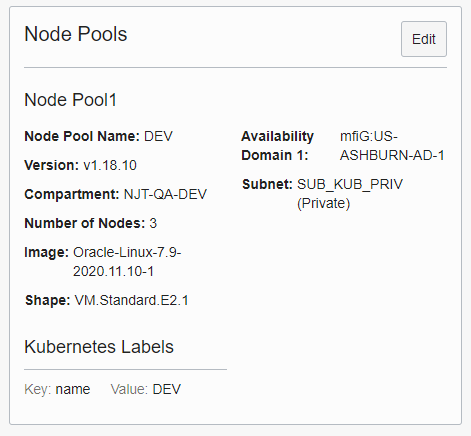Select the label key value name

[73, 389]
